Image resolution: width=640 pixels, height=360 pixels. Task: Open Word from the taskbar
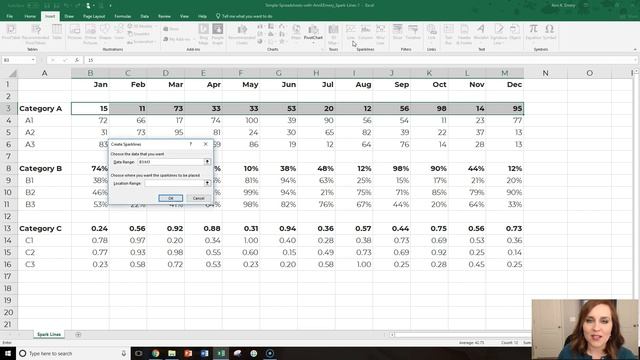(204, 353)
